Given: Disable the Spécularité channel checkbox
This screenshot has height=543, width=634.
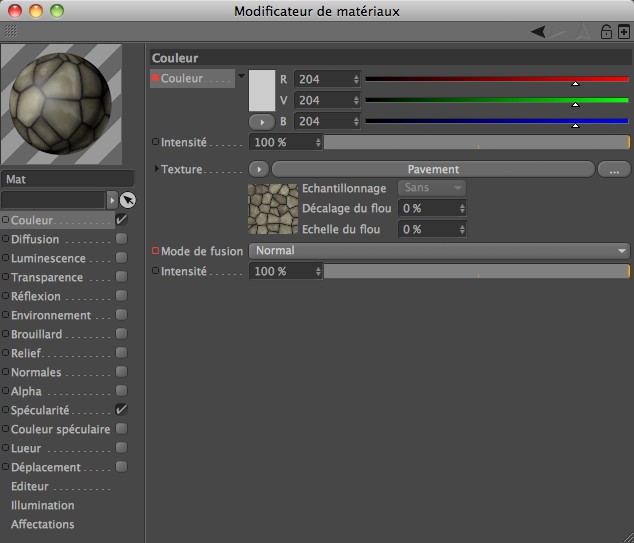Looking at the screenshot, I should 121,410.
